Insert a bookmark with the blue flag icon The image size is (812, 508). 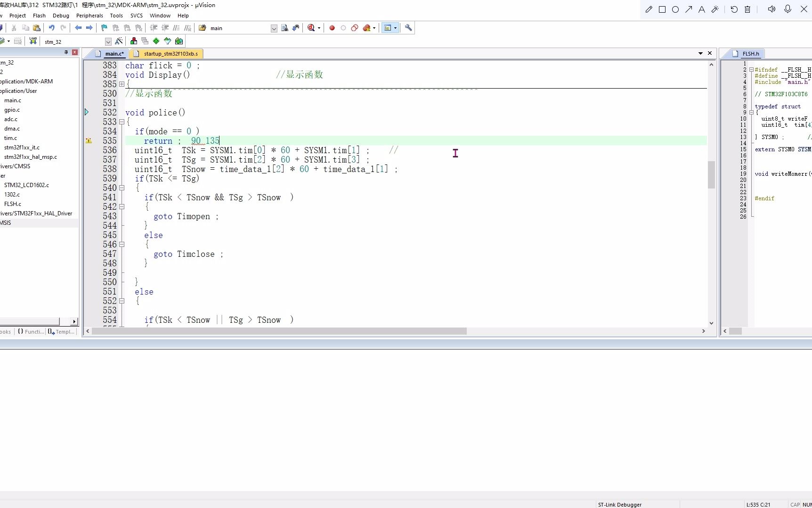point(105,28)
